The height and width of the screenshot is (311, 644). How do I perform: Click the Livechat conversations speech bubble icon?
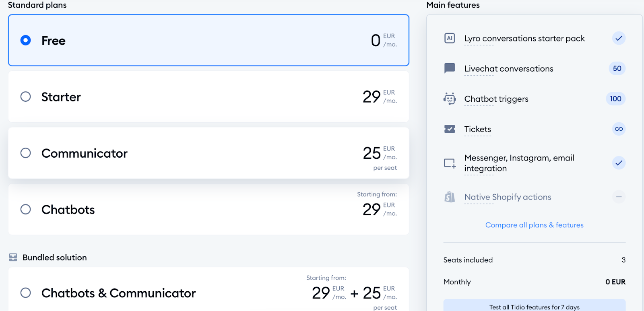coord(450,68)
